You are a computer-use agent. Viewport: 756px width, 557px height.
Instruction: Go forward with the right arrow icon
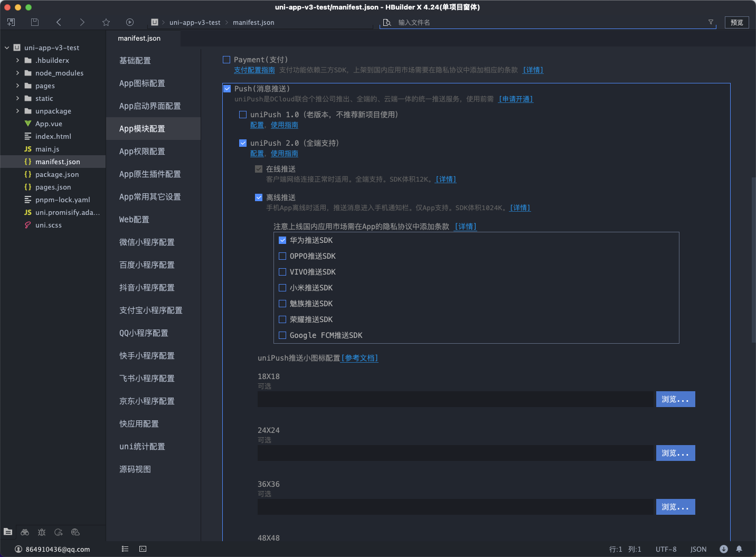tap(82, 22)
